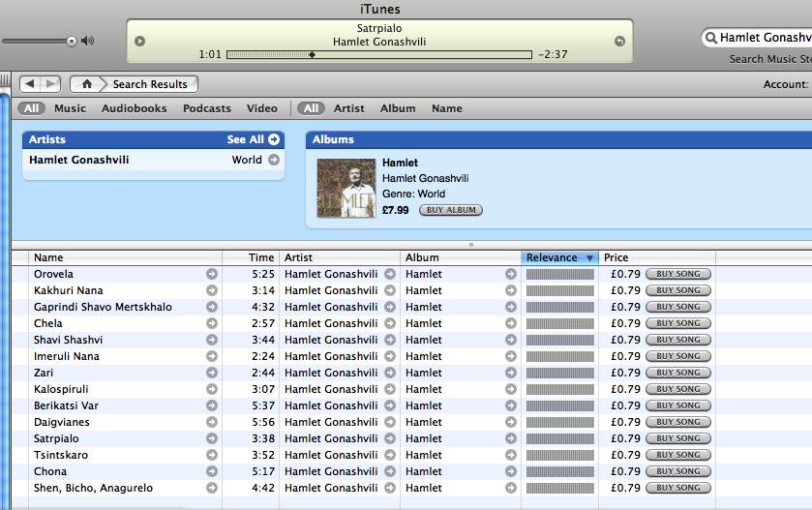812x510 pixels.
Task: Click the left circular icon in now-playing display
Action: (x=139, y=41)
